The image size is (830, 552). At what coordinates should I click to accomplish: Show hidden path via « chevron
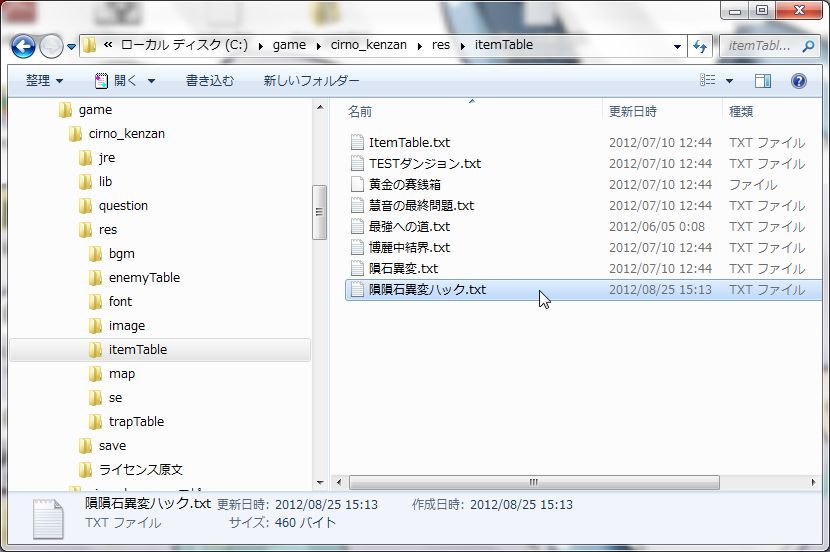click(x=108, y=46)
